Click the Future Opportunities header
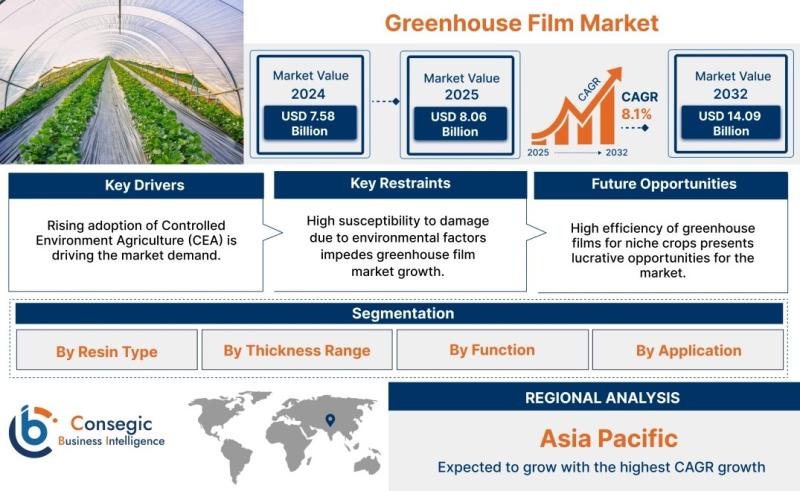 point(661,185)
